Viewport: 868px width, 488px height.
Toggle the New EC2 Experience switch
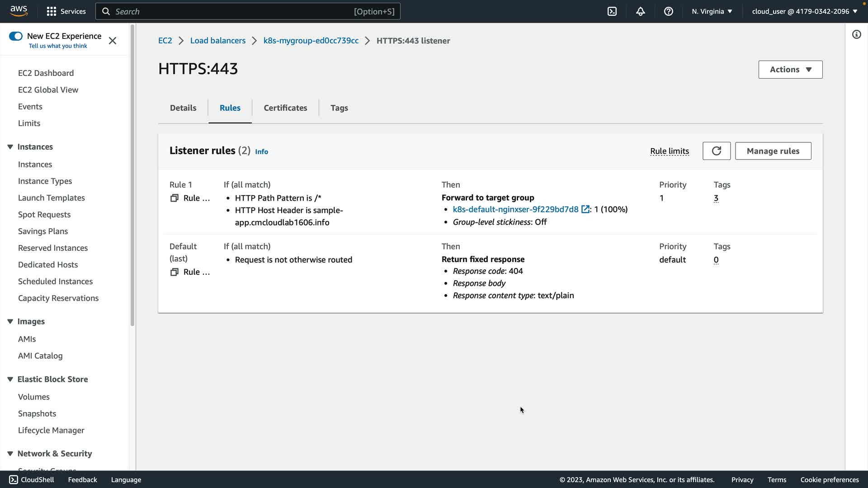[x=16, y=36]
